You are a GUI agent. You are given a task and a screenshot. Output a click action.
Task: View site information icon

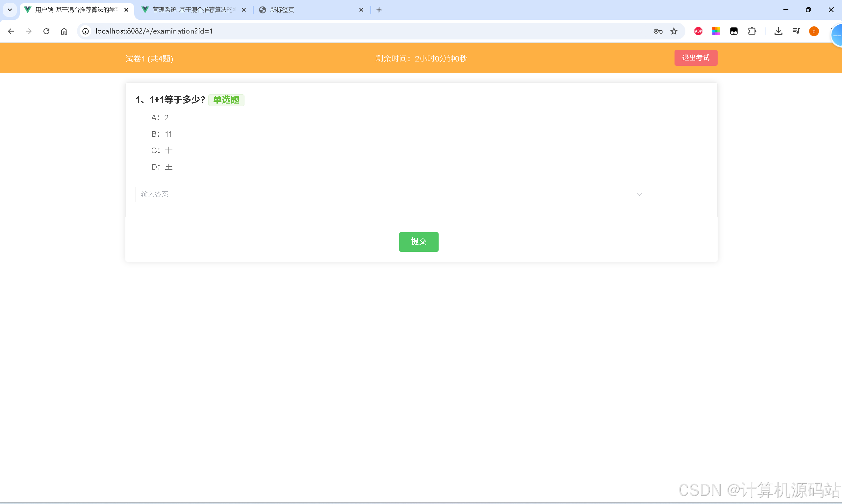86,31
